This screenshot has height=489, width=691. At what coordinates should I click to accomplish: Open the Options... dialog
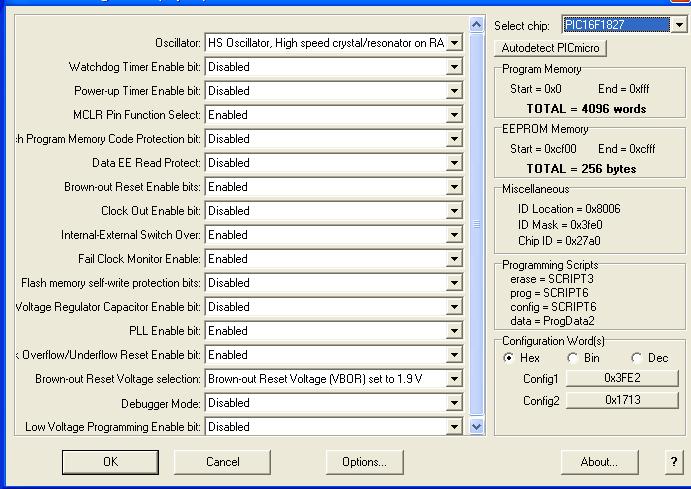[364, 462]
